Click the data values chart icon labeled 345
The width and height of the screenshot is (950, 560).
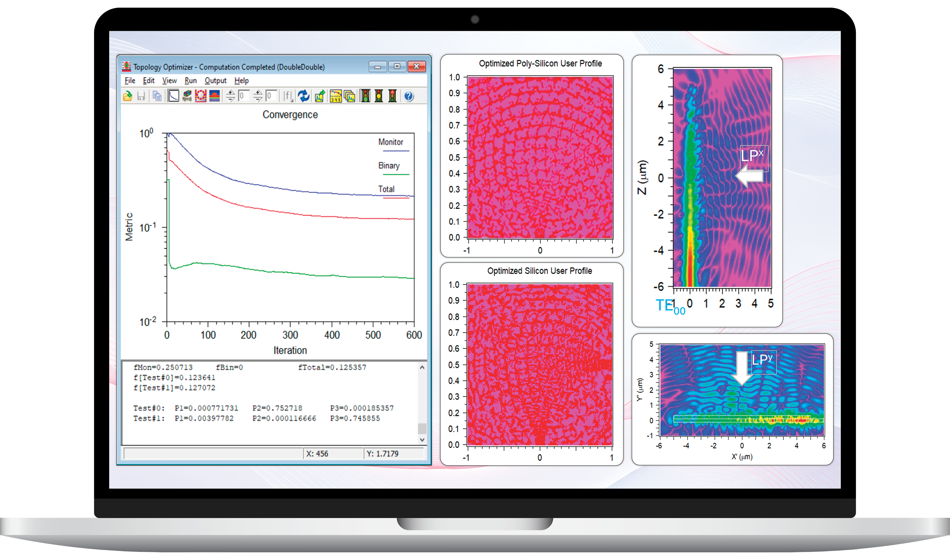click(x=336, y=96)
